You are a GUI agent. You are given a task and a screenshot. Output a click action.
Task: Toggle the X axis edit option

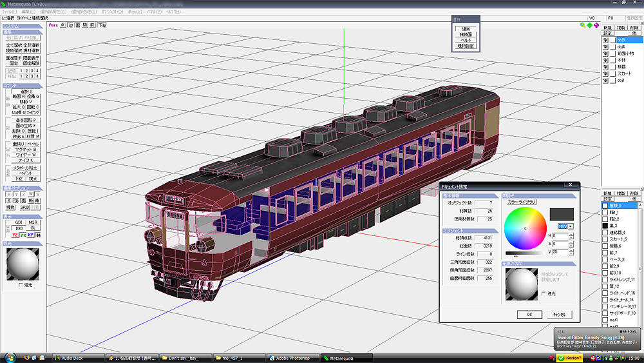9,194
